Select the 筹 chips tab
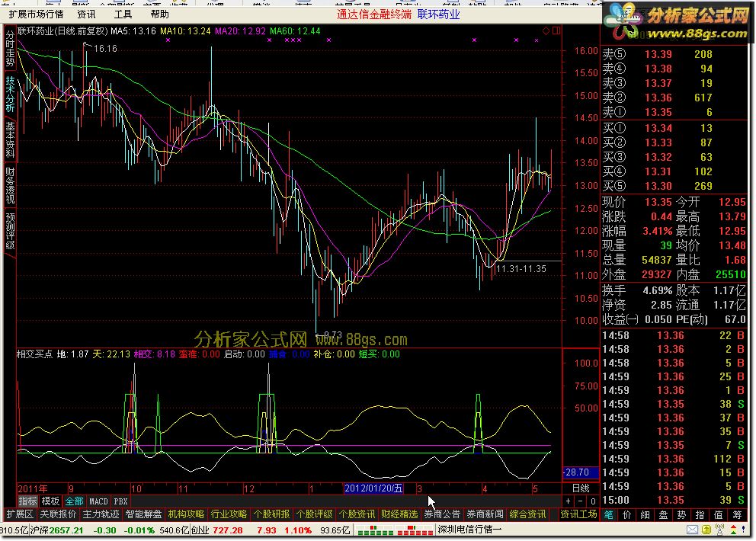This screenshot has height=541, width=756. click(x=737, y=515)
